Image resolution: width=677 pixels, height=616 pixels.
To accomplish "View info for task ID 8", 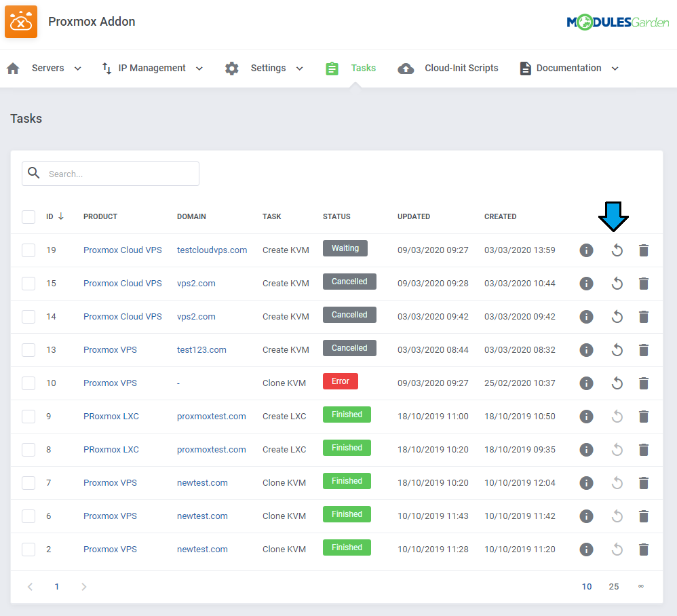I will tap(586, 450).
